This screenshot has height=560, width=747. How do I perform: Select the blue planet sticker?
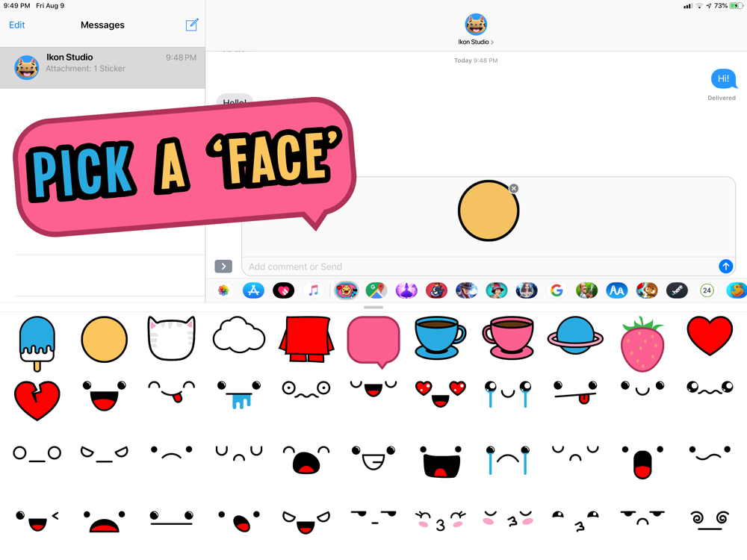tap(574, 338)
